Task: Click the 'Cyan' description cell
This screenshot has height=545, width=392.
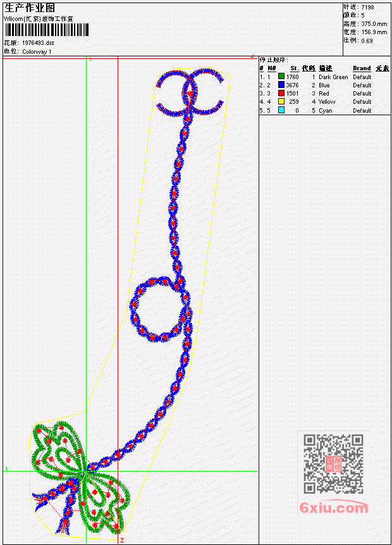Action: (x=326, y=111)
